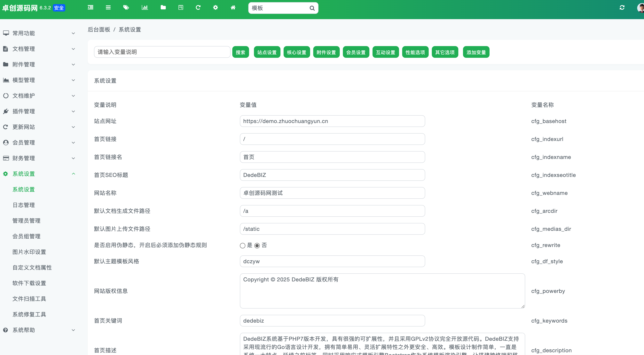This screenshot has height=355, width=644.
Task: Click the plug icon beside 插件管理
Action: (6, 111)
